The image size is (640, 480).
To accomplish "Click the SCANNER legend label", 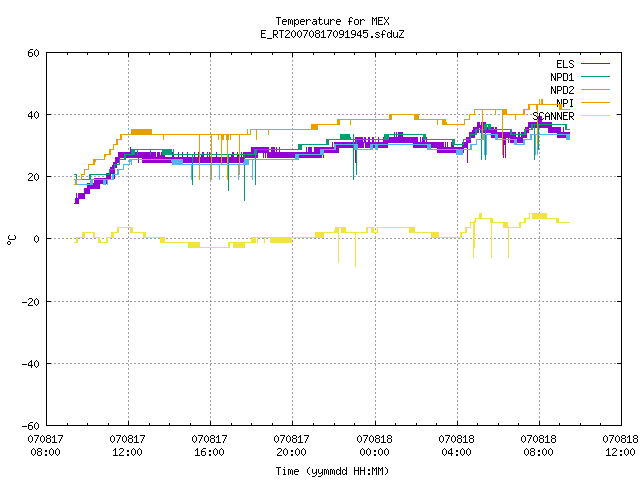I will 553,116.
